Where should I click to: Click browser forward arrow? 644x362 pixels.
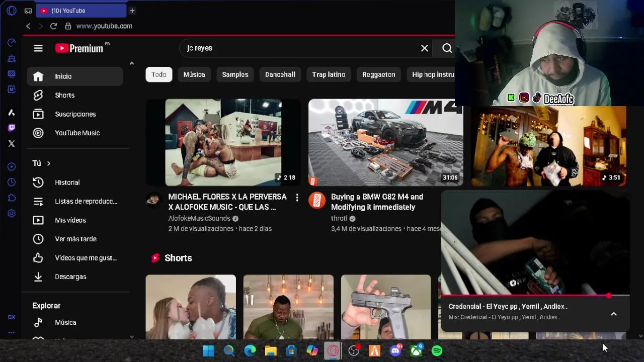tap(41, 26)
